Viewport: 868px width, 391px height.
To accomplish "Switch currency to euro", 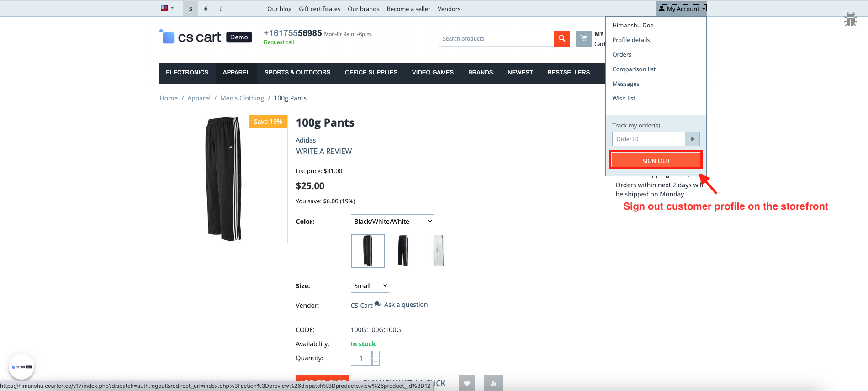I will (x=206, y=9).
